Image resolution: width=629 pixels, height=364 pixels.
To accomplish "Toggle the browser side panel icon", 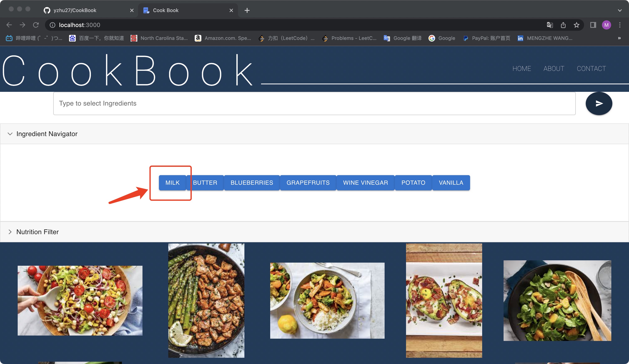I will [x=593, y=25].
